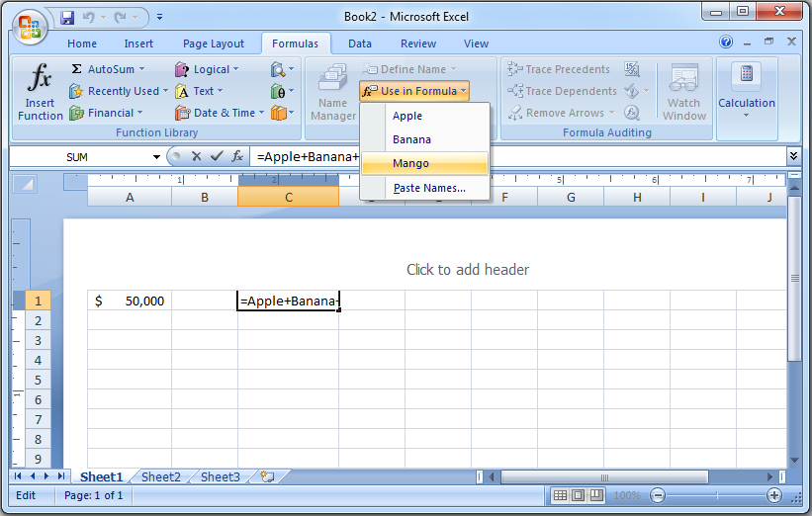The height and width of the screenshot is (516, 812).
Task: Go to first sheet navigation arrow
Action: [18, 476]
